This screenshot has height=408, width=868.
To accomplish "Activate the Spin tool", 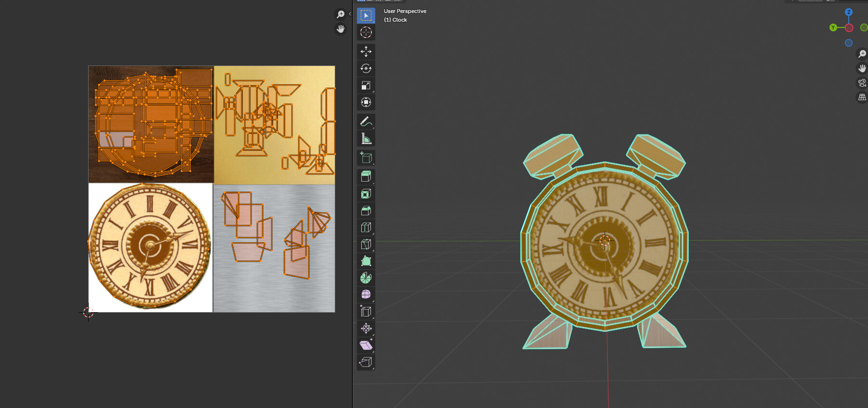I will [366, 278].
